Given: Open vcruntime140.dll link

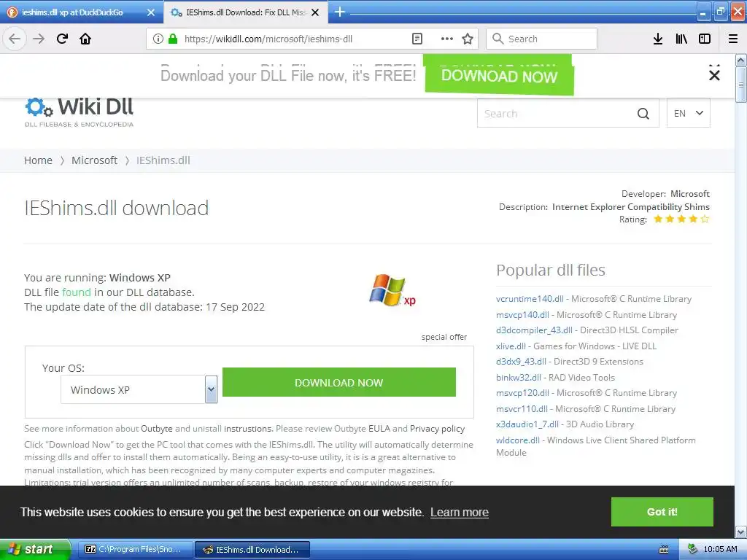Looking at the screenshot, I should point(530,299).
